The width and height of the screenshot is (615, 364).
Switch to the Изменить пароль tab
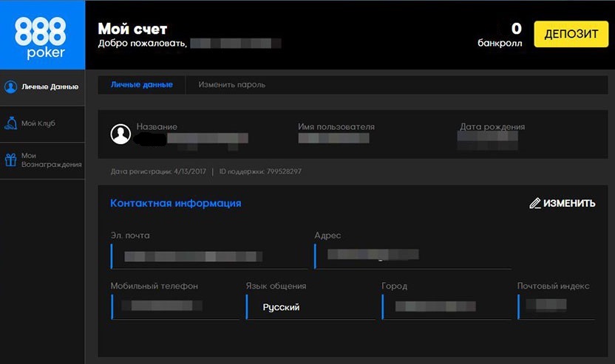pos(232,85)
